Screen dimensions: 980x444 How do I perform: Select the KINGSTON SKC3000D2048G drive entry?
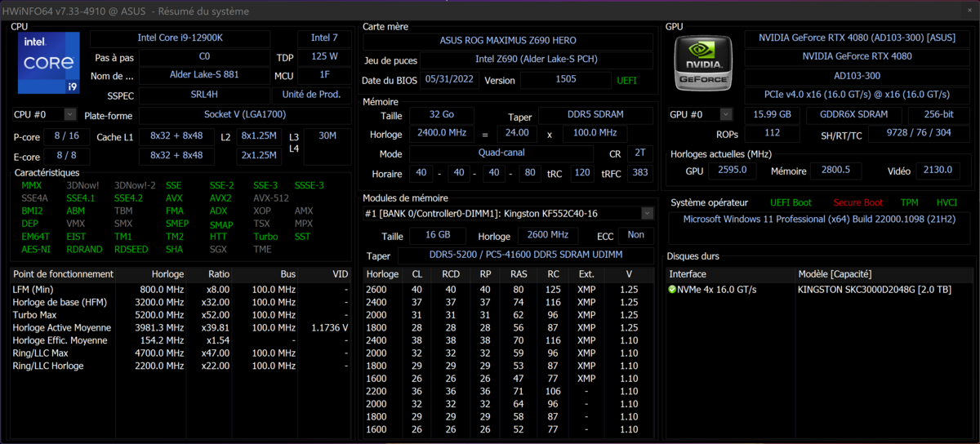[x=874, y=290]
